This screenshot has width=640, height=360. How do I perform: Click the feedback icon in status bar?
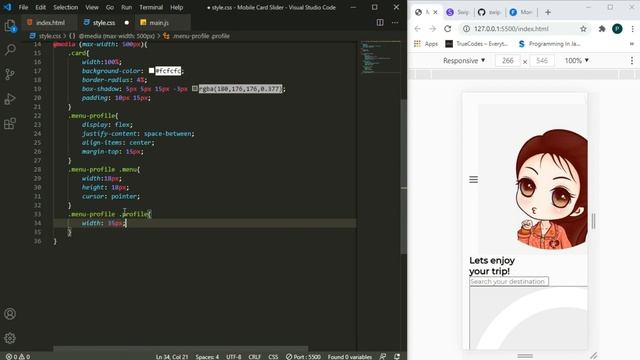click(x=382, y=356)
